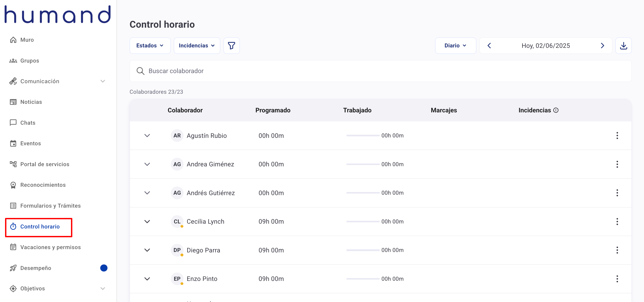Expand Cecilia Lynch's row
This screenshot has height=302, width=644.
[x=147, y=221]
